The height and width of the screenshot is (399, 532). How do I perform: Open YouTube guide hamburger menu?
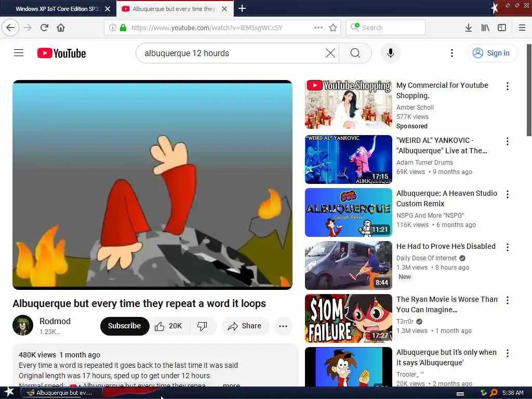point(19,53)
